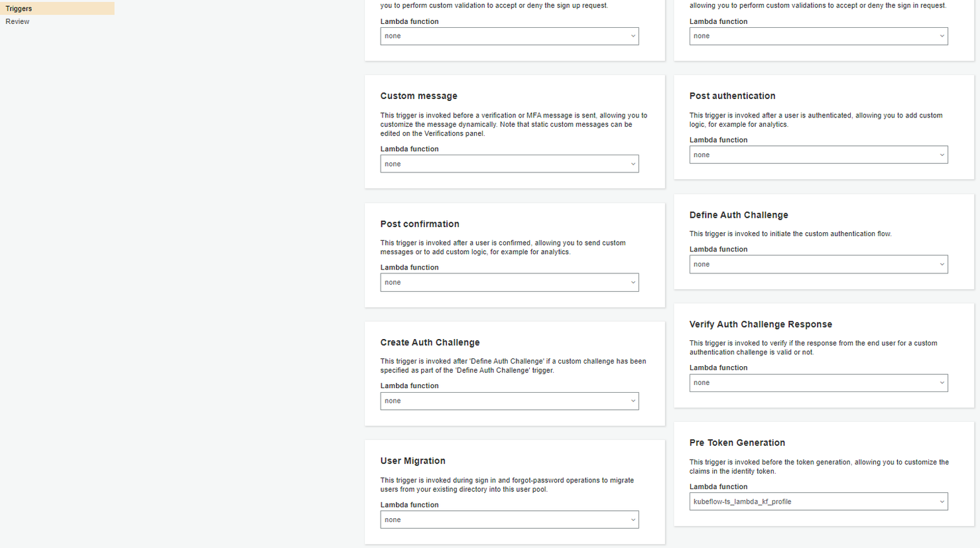Viewport: 980px width, 548px height.
Task: Click the Define Auth Challenge heading
Action: click(739, 215)
